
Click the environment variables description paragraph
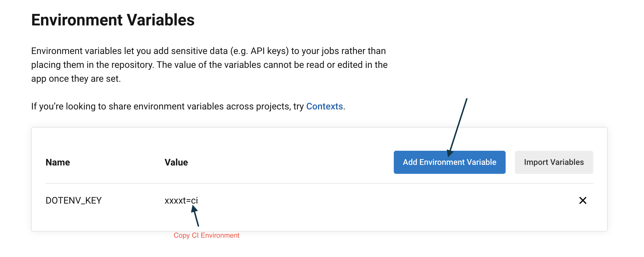pos(209,65)
